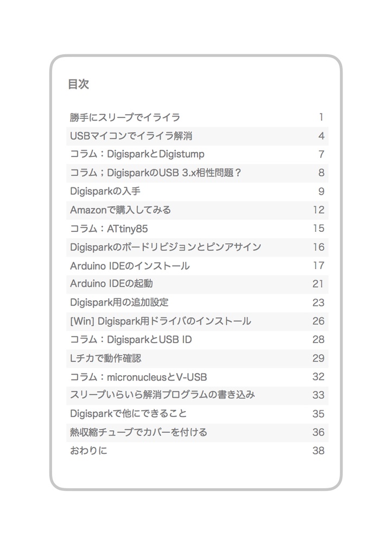Go to スリープいらいら解消プログラムの書き込み section
The image size is (392, 556).
(162, 395)
